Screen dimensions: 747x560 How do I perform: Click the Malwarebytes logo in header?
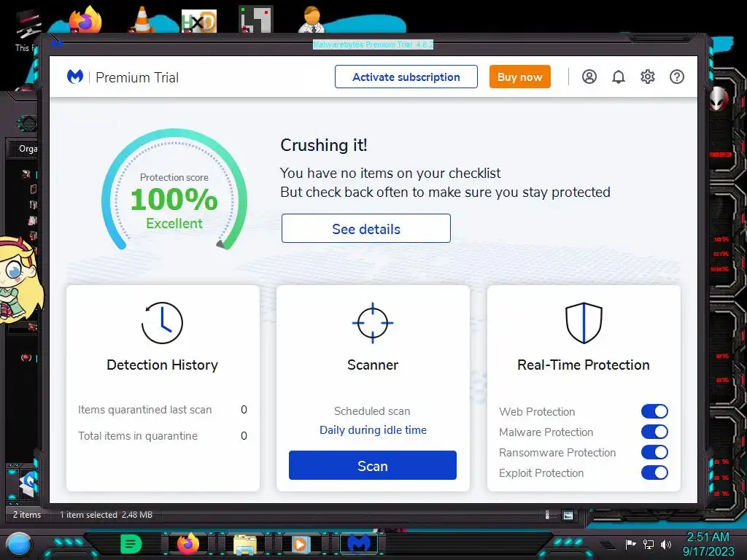point(75,77)
